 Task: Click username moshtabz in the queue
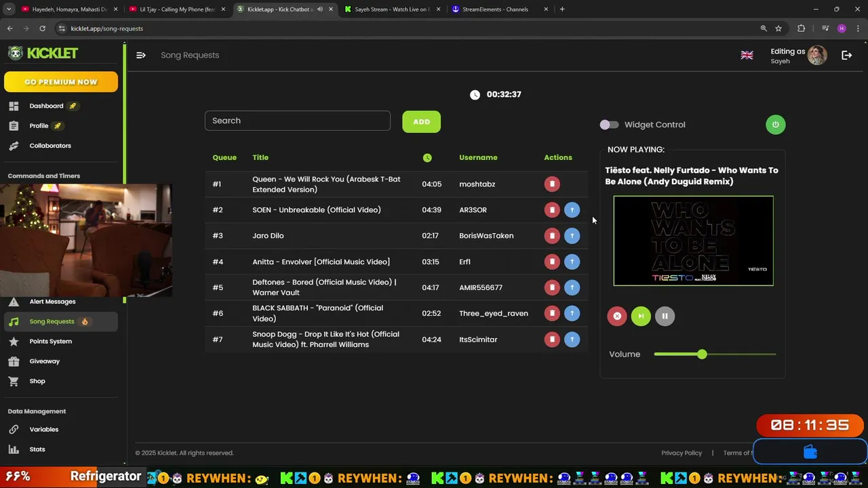click(x=477, y=184)
